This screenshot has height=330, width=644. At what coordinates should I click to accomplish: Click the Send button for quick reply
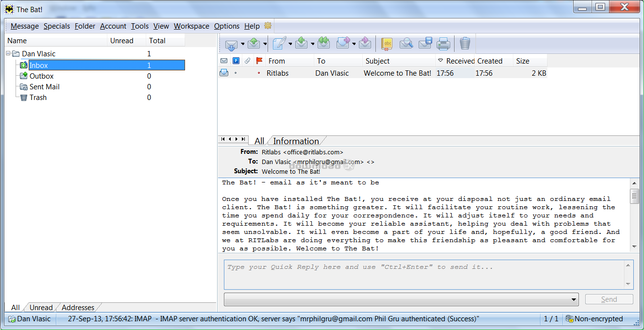pyautogui.click(x=609, y=299)
